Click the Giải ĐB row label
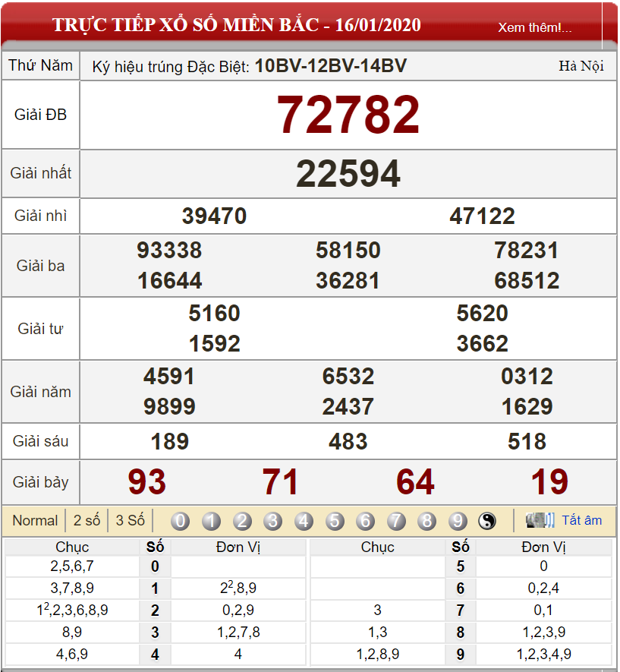620x672 pixels. click(x=41, y=115)
